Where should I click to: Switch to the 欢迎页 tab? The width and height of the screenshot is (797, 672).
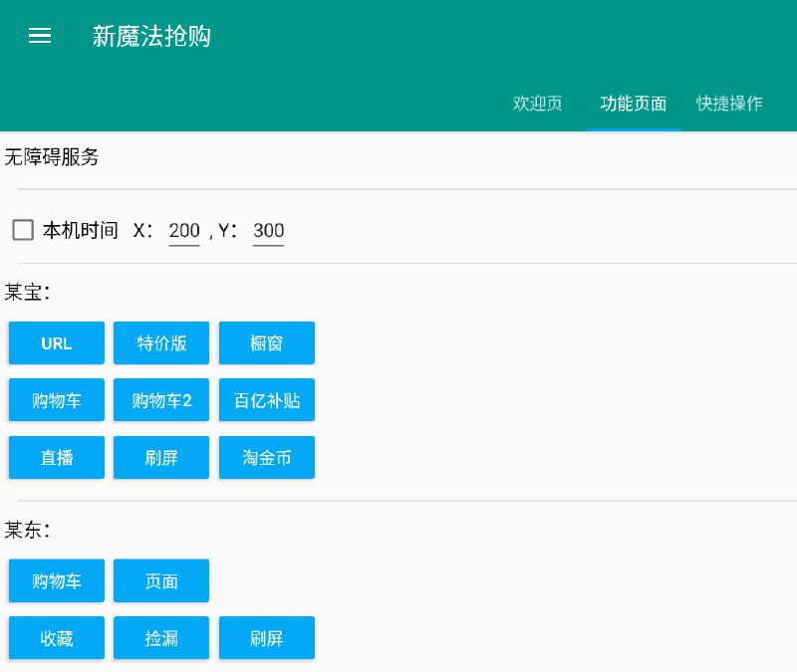[537, 104]
